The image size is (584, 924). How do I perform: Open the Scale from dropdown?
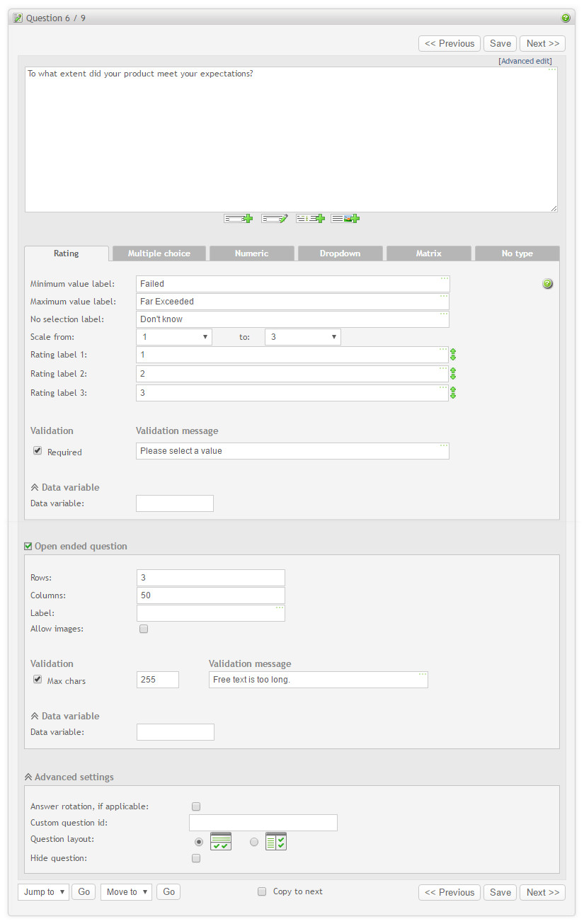point(174,337)
